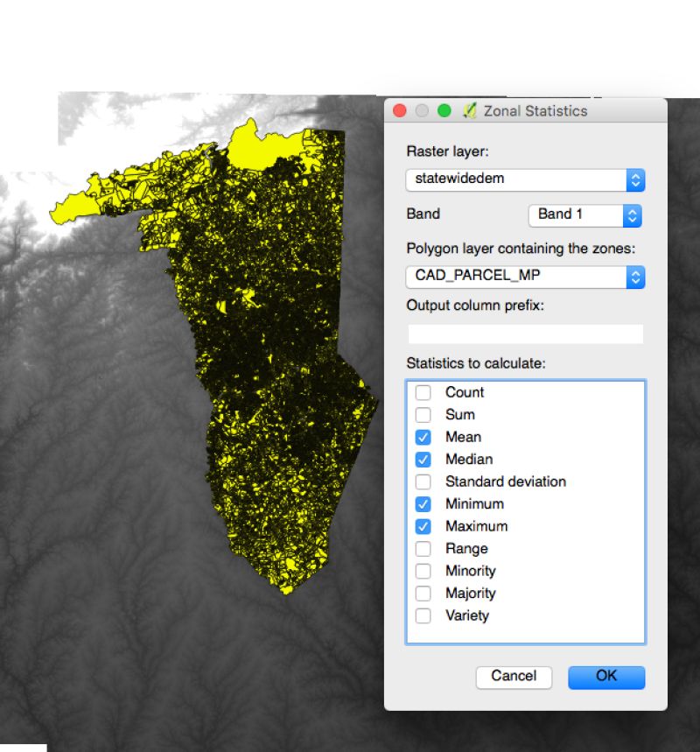700x752 pixels.
Task: Disable the Minimum statistic
Action: pos(423,504)
